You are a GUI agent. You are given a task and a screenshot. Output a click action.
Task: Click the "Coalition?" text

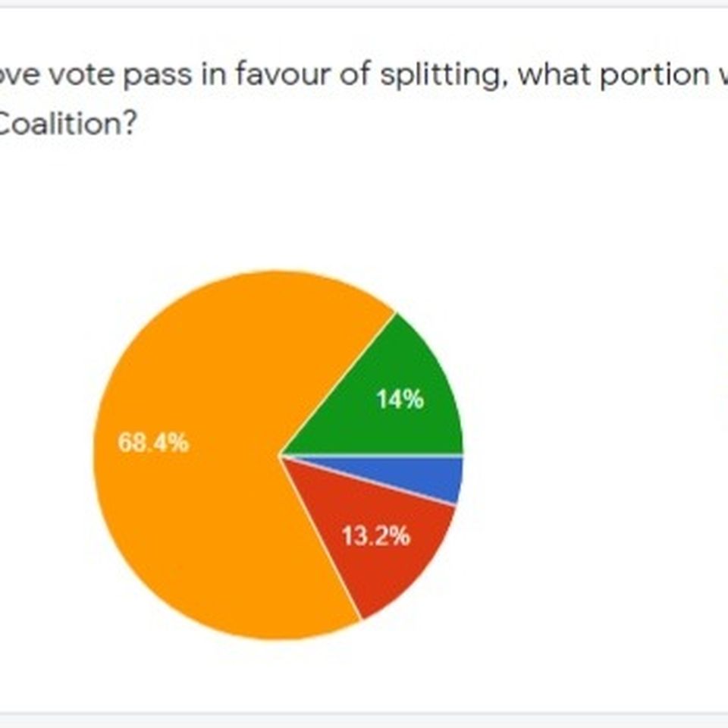(67, 124)
